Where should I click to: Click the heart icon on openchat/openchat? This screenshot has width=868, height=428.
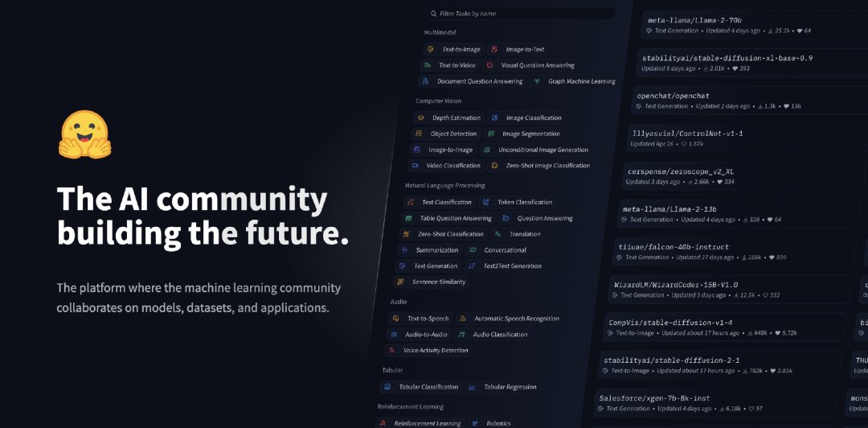pos(787,106)
